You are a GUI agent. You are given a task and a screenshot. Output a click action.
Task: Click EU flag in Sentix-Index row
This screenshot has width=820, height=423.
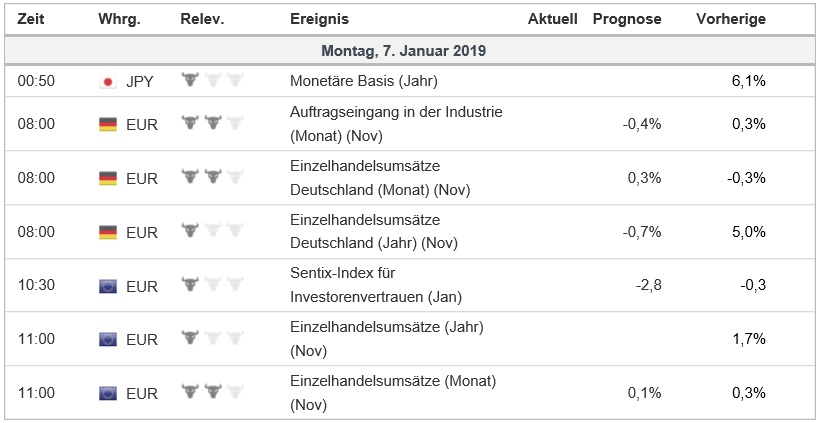coord(108,286)
